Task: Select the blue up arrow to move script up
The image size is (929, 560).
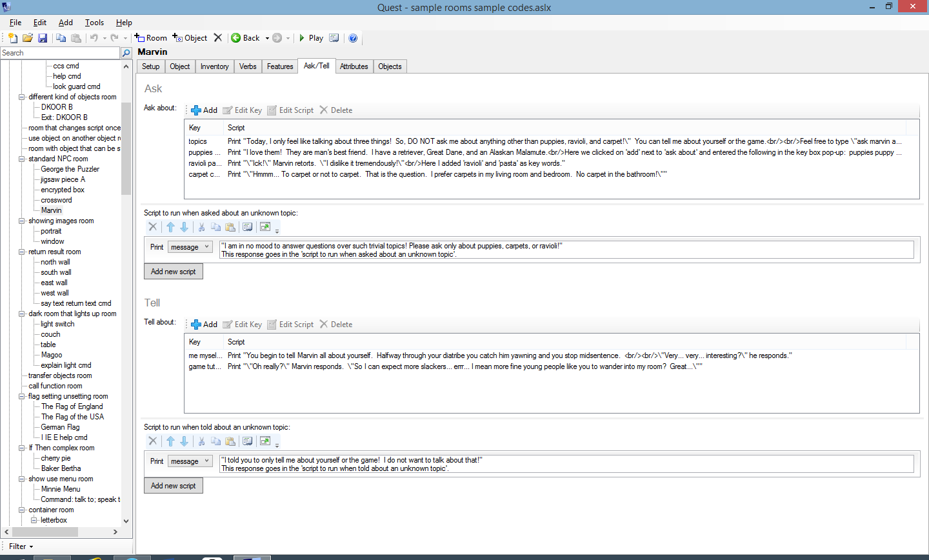Action: 170,226
